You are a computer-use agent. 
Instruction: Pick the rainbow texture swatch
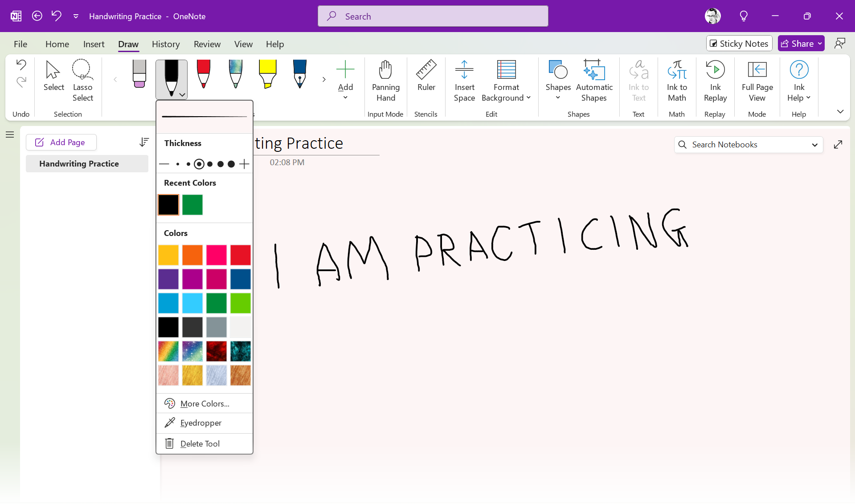tap(168, 351)
